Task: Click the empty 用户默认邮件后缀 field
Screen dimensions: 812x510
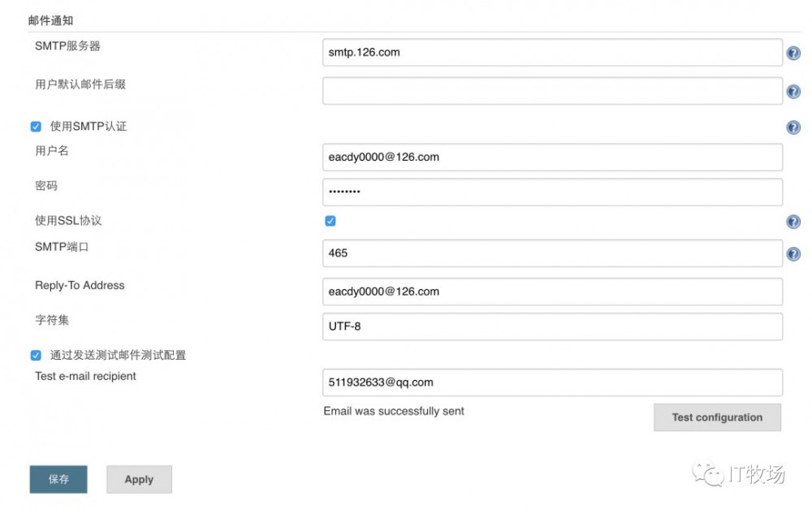Action: [x=552, y=91]
